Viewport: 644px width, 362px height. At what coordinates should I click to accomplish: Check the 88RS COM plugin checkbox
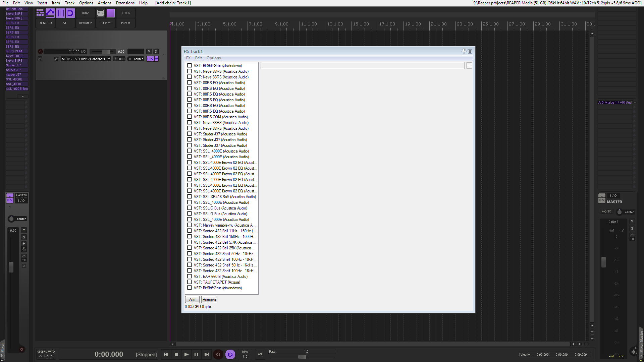(190, 117)
